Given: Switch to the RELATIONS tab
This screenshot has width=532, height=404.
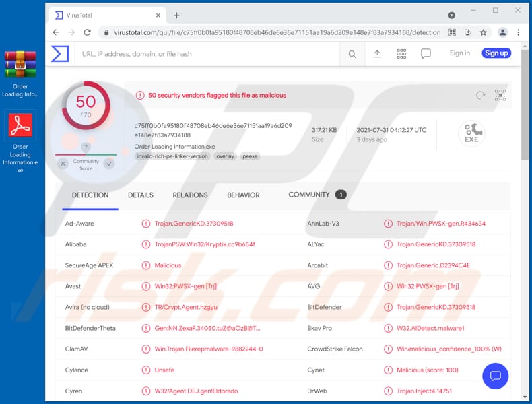Looking at the screenshot, I should (x=190, y=195).
